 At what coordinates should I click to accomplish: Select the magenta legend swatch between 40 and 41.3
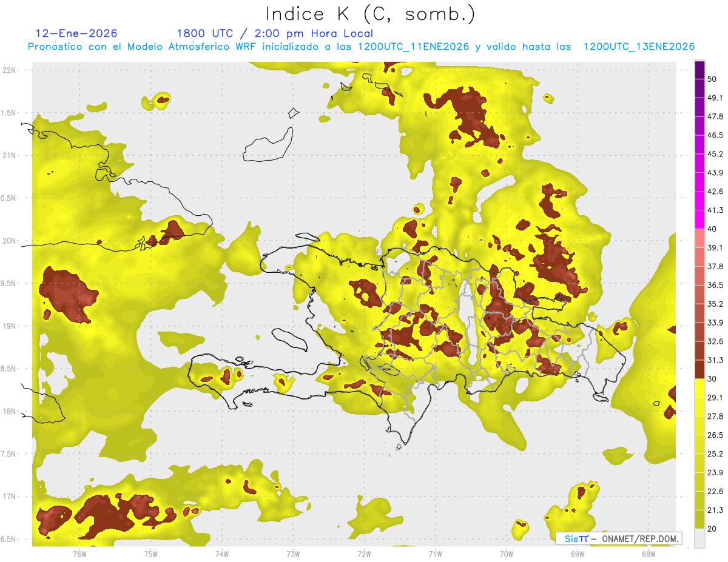pyautogui.click(x=699, y=219)
